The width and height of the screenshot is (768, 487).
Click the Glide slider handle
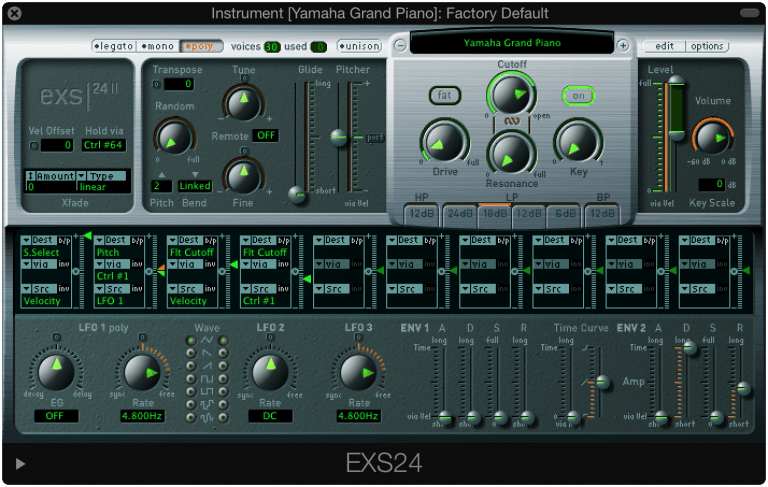297,195
